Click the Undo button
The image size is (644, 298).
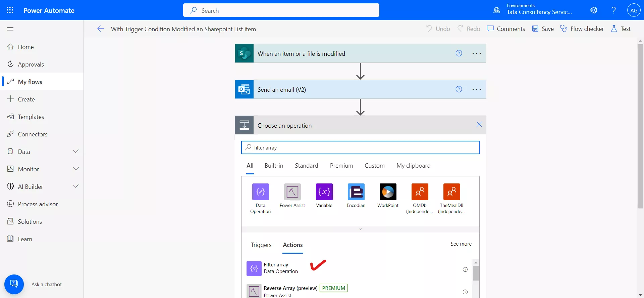pyautogui.click(x=438, y=29)
